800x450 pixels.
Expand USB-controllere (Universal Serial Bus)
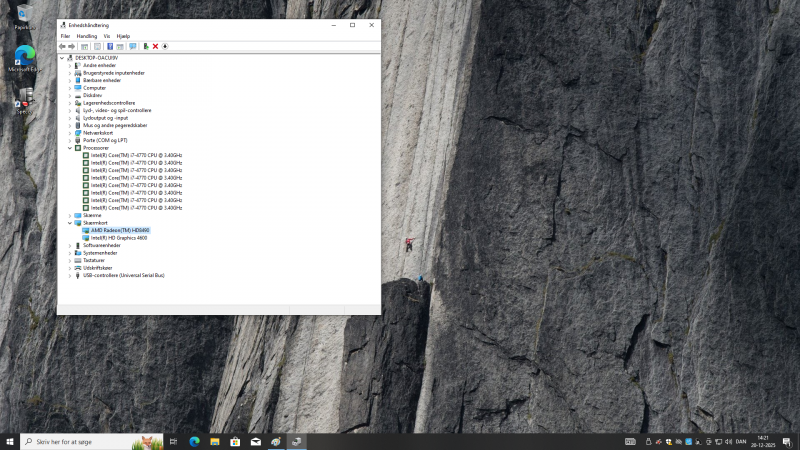pyautogui.click(x=70, y=275)
